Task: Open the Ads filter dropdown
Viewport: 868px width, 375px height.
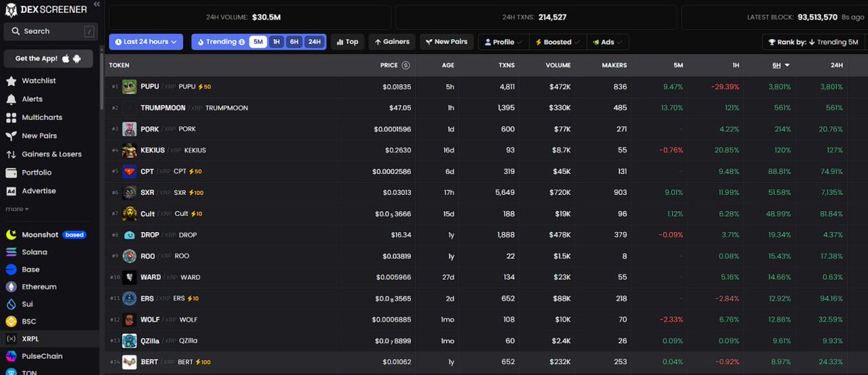Action: (608, 42)
